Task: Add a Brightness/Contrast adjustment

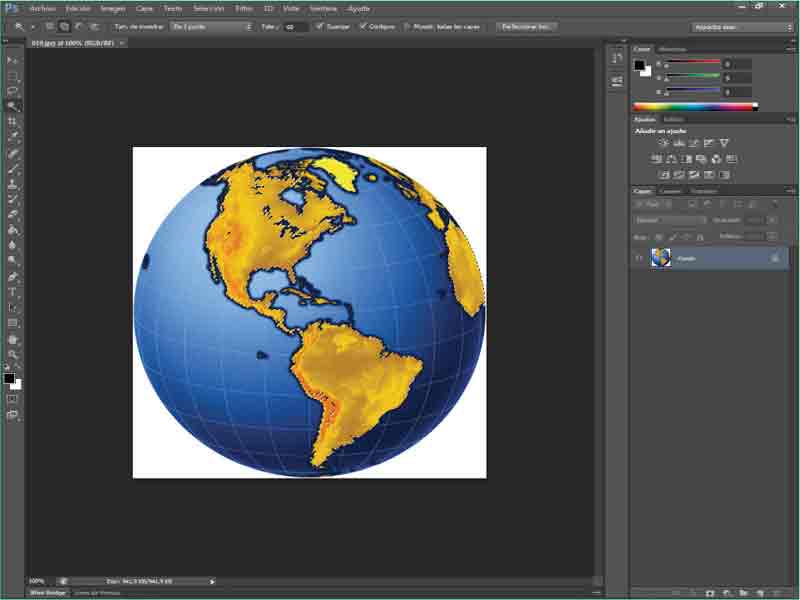Action: (663, 143)
